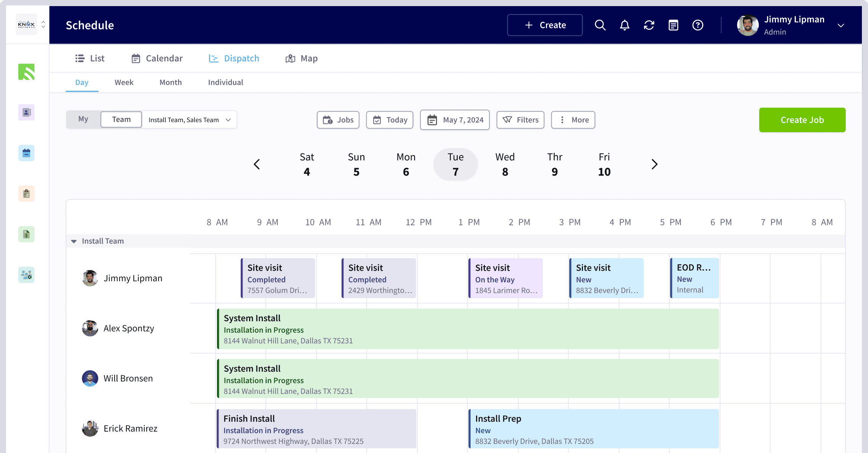This screenshot has width=868, height=453.
Task: Click the clipboard sidebar icon
Action: (x=26, y=194)
